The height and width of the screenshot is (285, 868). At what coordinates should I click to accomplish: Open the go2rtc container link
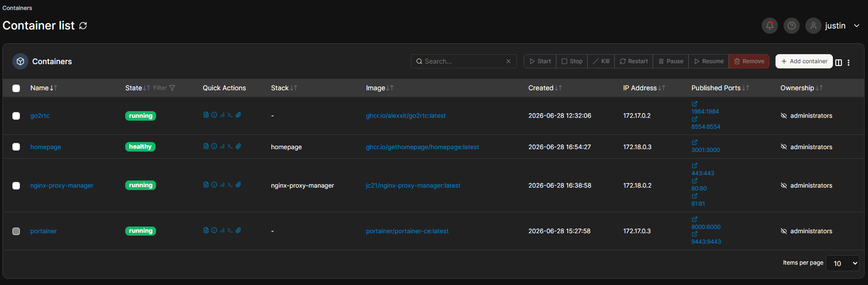[x=40, y=115]
